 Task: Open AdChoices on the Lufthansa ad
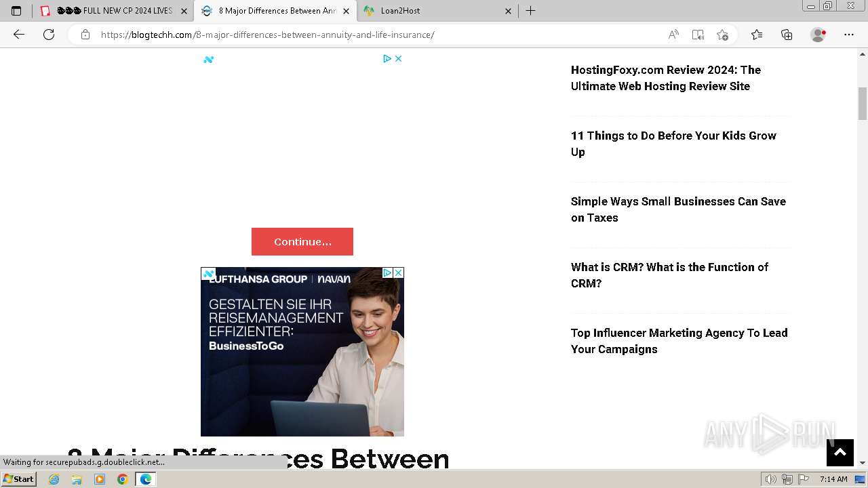pos(387,272)
